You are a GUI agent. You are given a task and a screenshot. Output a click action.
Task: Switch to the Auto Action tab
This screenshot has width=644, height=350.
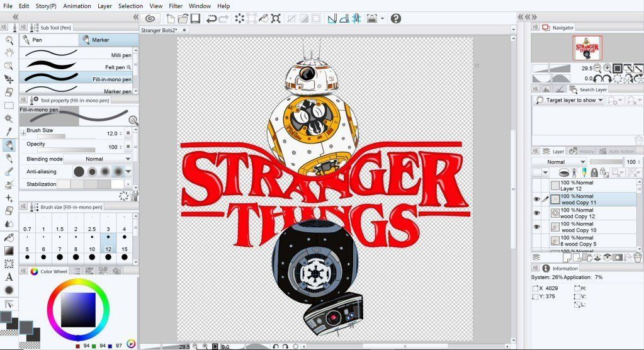click(616, 151)
